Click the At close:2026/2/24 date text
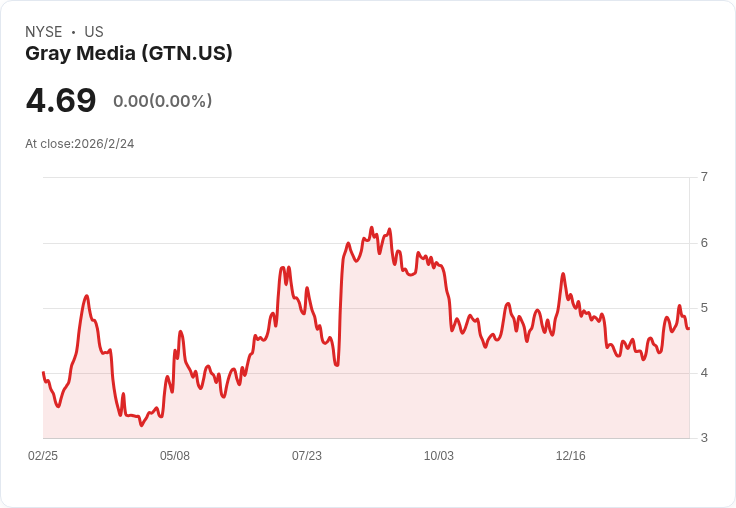Image resolution: width=736 pixels, height=508 pixels. pos(80,144)
